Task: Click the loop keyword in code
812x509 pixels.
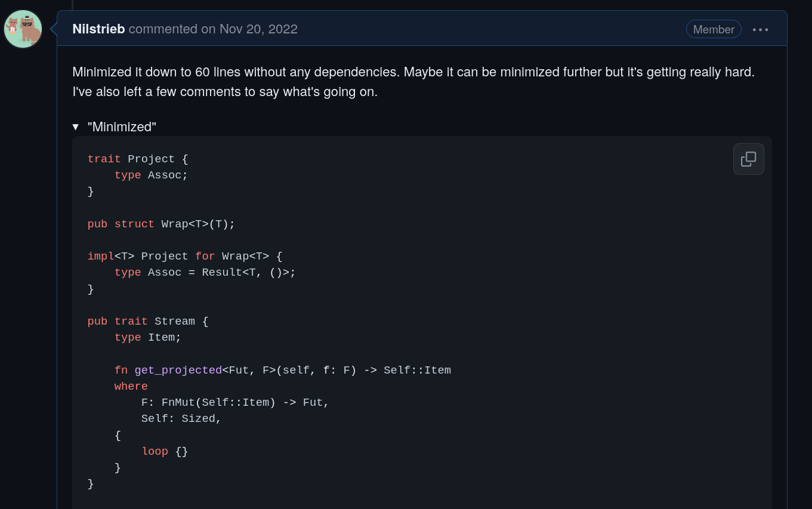Action: (155, 452)
